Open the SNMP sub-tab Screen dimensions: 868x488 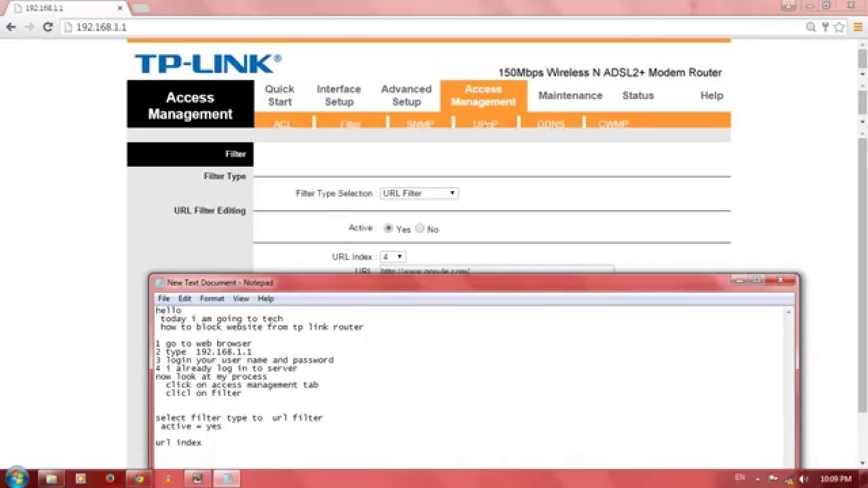(420, 124)
